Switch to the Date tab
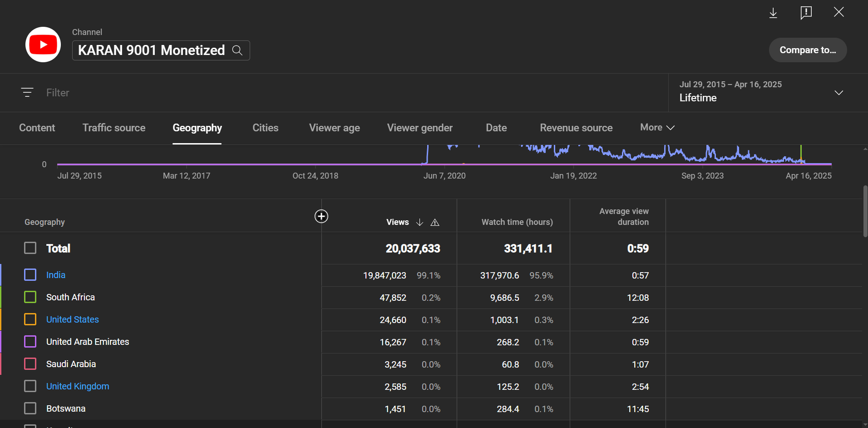Viewport: 868px width, 428px height. 496,128
